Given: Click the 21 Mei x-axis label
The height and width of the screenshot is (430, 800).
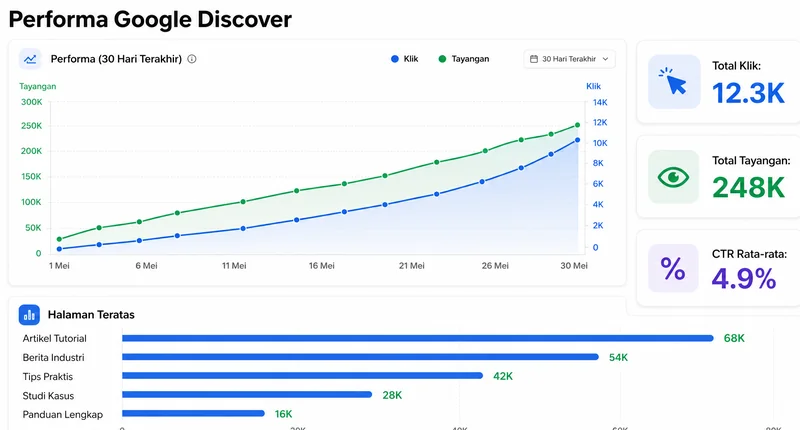Looking at the screenshot, I should coord(412,266).
